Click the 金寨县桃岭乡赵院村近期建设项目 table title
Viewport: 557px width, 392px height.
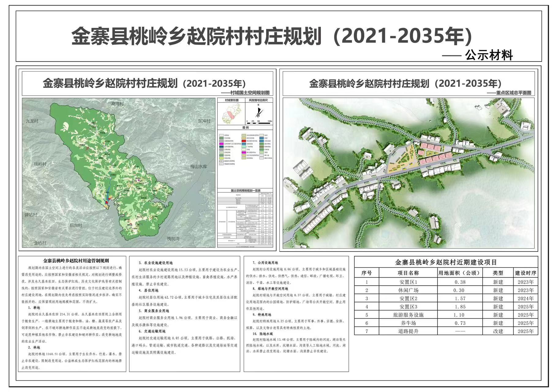pyautogui.click(x=446, y=262)
